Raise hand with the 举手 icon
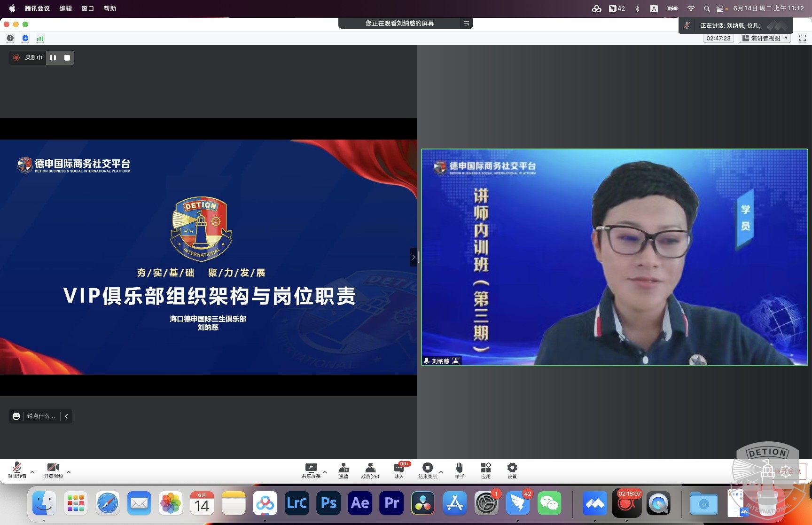Viewport: 812px width, 525px height. tap(459, 470)
